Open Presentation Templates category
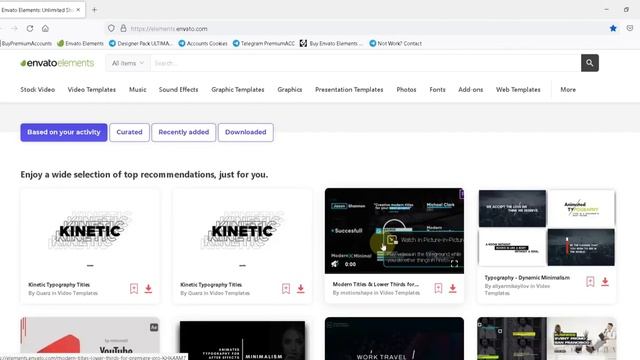The width and height of the screenshot is (640, 360). pos(349,89)
